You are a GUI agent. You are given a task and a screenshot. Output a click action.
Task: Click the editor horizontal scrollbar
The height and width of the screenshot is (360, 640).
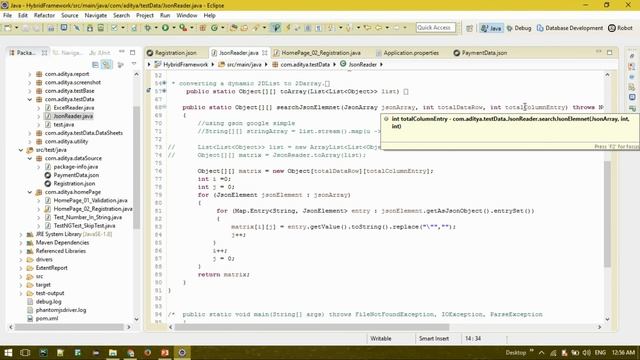tap(311, 327)
